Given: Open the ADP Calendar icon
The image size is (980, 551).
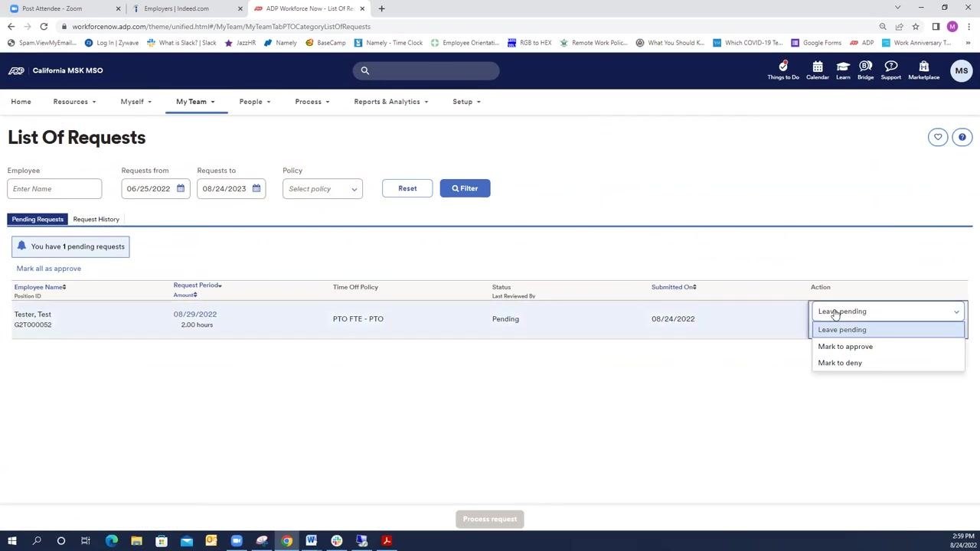Looking at the screenshot, I should click(817, 70).
